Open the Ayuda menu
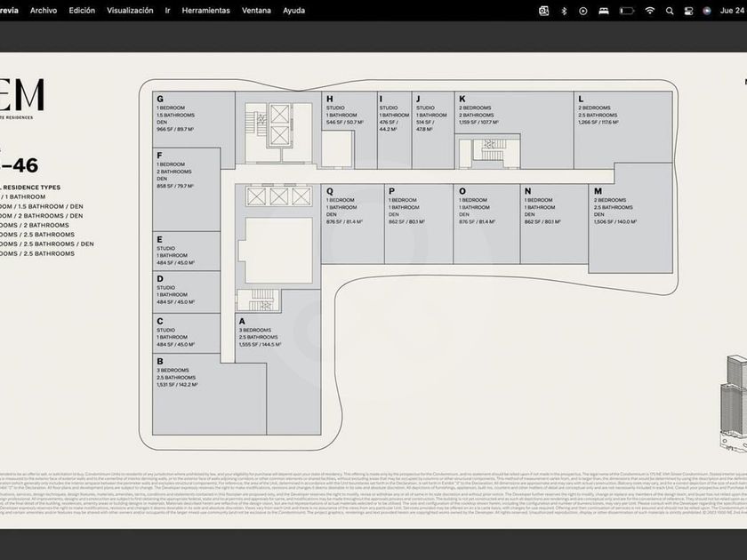747x560 pixels. (293, 11)
